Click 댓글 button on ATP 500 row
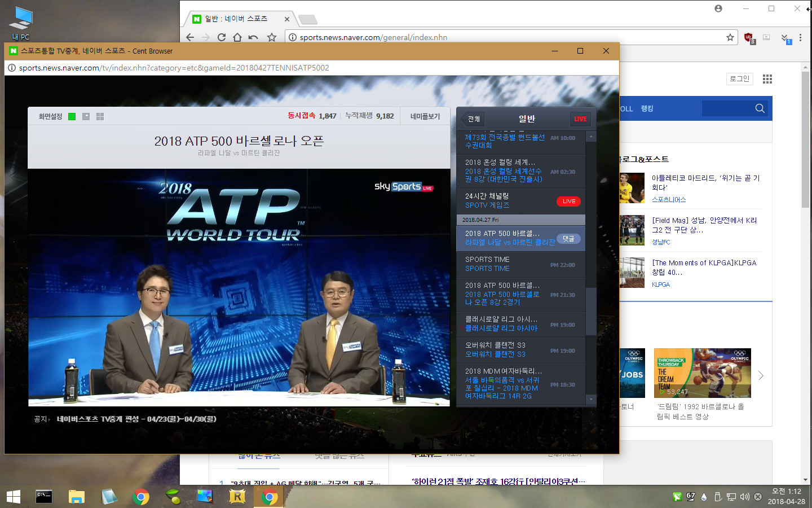Screen dimensions: 812x508 point(568,239)
